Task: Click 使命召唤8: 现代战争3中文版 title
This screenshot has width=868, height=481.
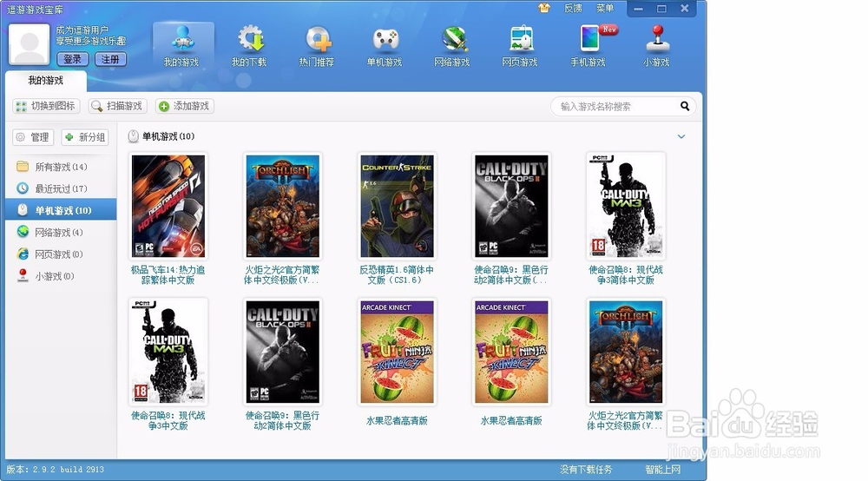Action: pyautogui.click(x=168, y=421)
